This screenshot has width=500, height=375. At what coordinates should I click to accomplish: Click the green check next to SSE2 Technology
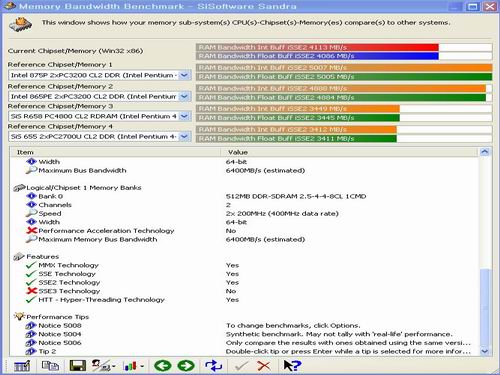[31, 283]
